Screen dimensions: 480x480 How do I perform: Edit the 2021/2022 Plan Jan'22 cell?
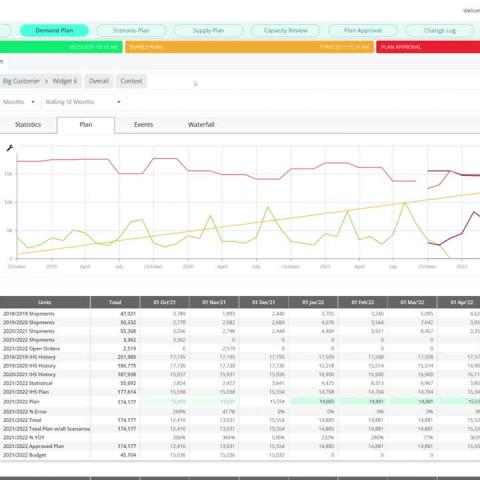(313, 402)
